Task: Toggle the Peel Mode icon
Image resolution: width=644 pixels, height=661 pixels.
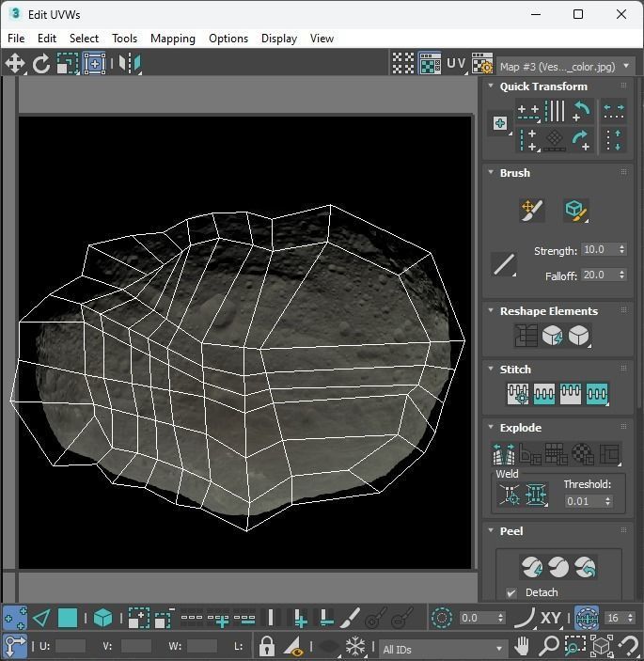Action: tap(558, 567)
